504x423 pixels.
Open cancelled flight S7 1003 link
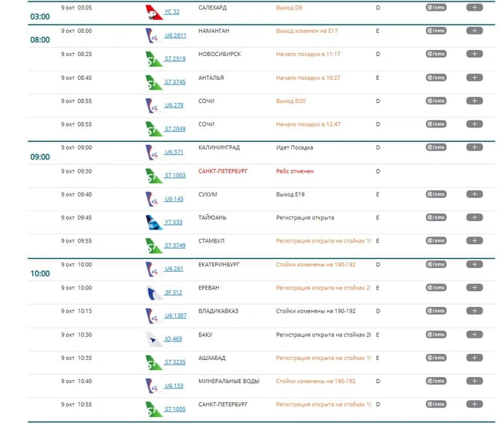[x=175, y=175]
